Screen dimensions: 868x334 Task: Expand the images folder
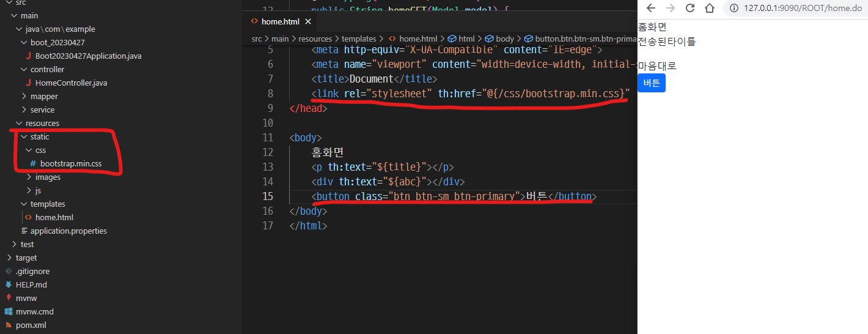coord(28,177)
